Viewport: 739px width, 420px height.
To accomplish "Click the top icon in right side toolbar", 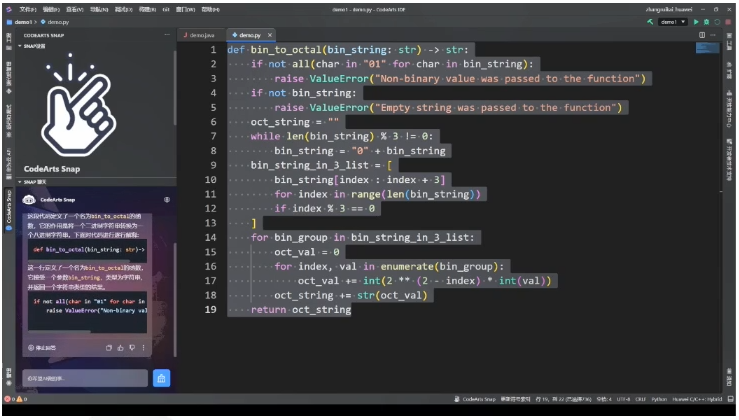I will pos(730,43).
